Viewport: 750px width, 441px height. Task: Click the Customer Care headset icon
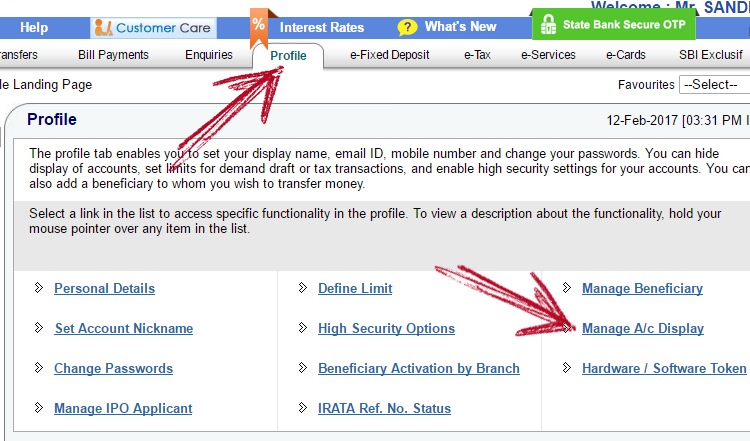[x=103, y=28]
